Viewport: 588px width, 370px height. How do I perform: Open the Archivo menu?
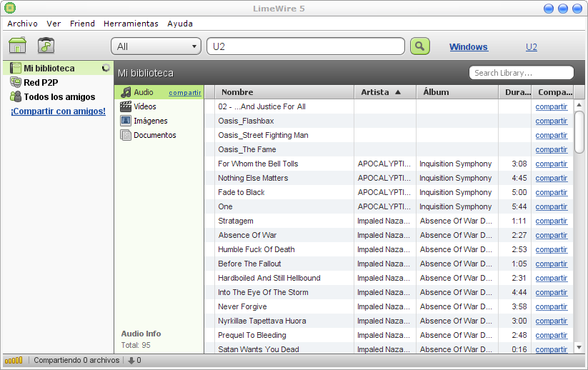[x=23, y=24]
